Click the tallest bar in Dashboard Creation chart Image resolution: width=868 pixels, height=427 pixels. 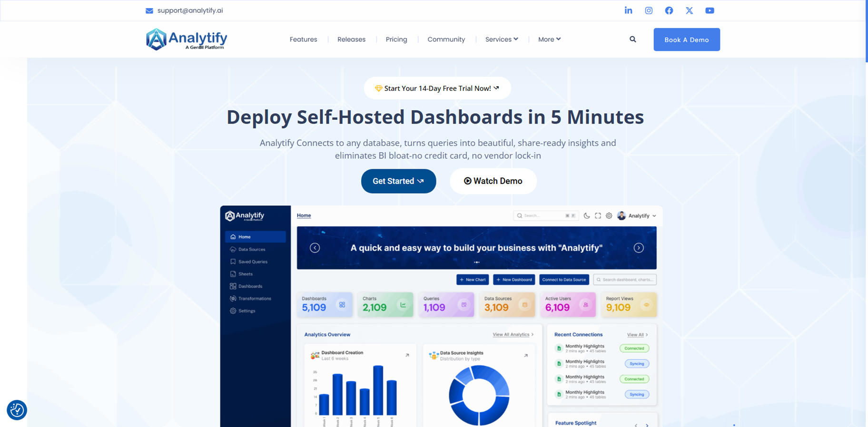coord(378,390)
